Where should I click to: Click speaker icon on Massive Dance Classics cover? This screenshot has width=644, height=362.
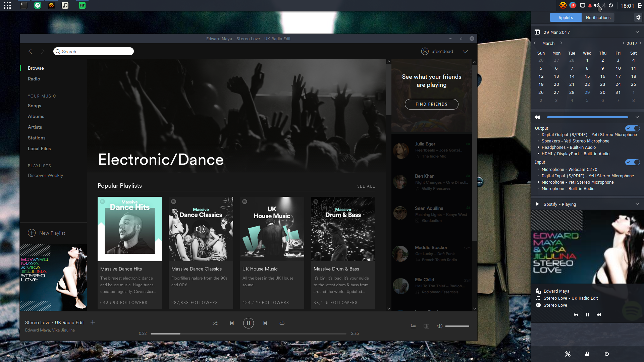tap(201, 229)
